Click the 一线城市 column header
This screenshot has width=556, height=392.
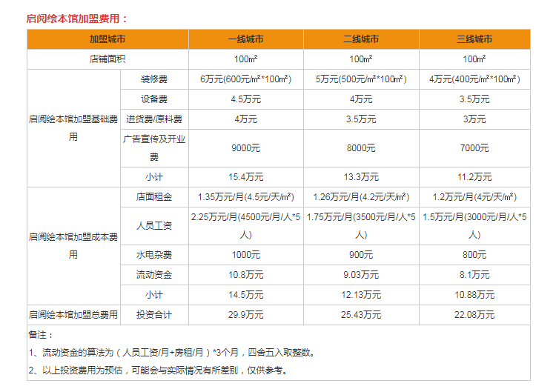tap(245, 39)
